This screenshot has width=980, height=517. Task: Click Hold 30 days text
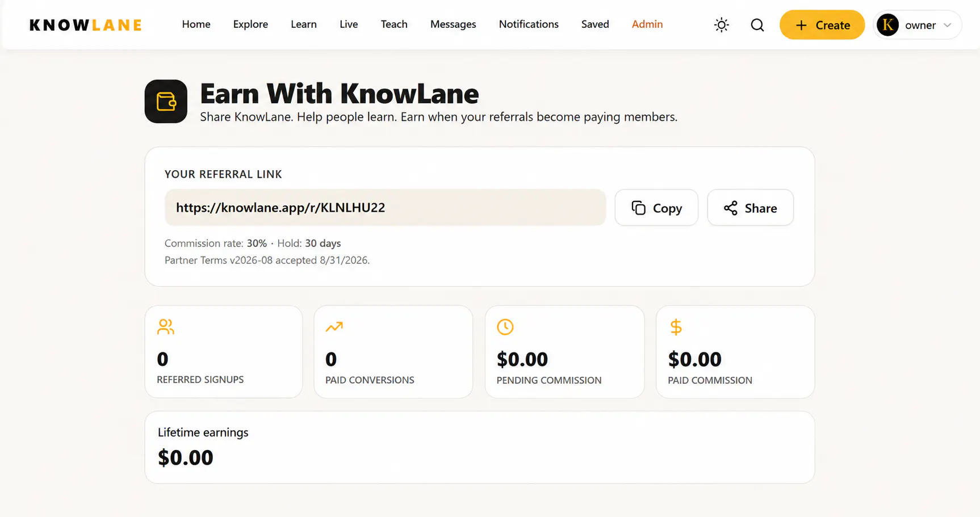309,243
